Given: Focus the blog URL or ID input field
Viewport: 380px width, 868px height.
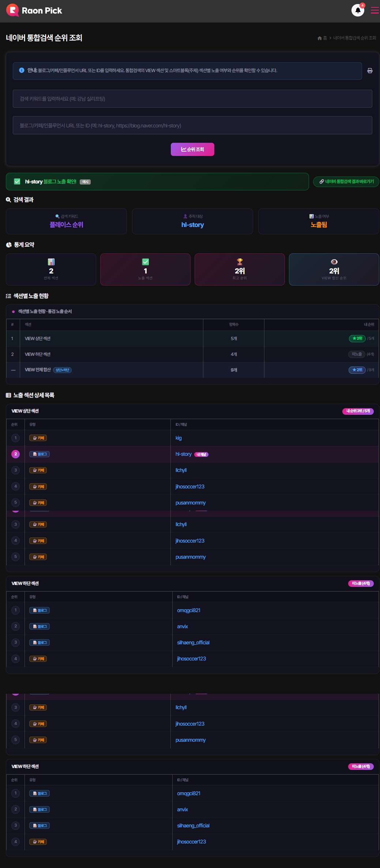Looking at the screenshot, I should coord(192,126).
